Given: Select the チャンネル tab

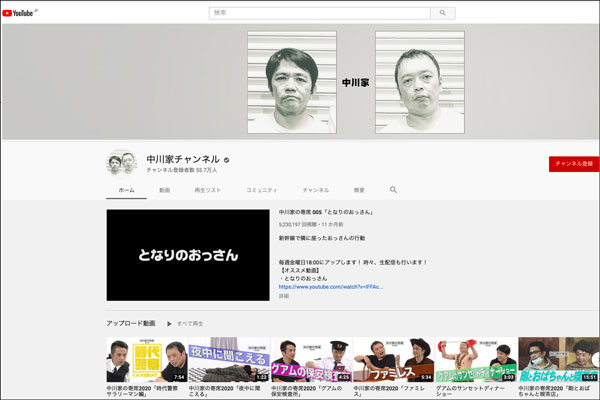Looking at the screenshot, I should [x=316, y=189].
